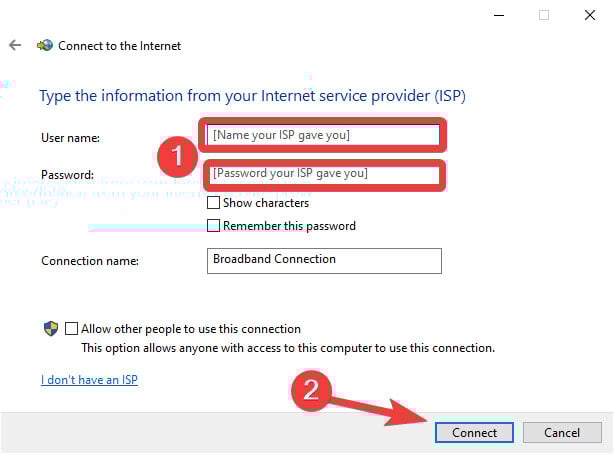Maximize the dialog window
Screen dimensions: 614x454
(x=544, y=14)
